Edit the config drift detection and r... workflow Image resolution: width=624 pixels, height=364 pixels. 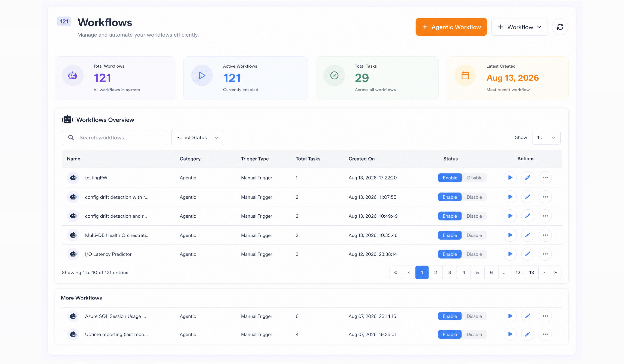[x=528, y=216]
